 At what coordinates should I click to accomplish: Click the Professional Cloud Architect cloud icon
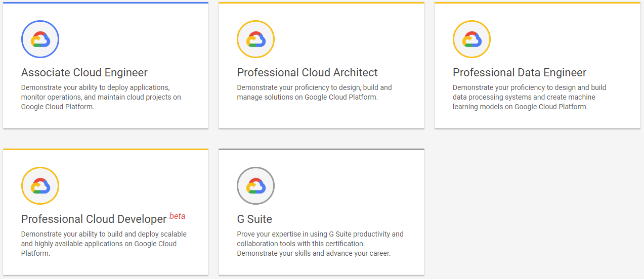(x=255, y=39)
